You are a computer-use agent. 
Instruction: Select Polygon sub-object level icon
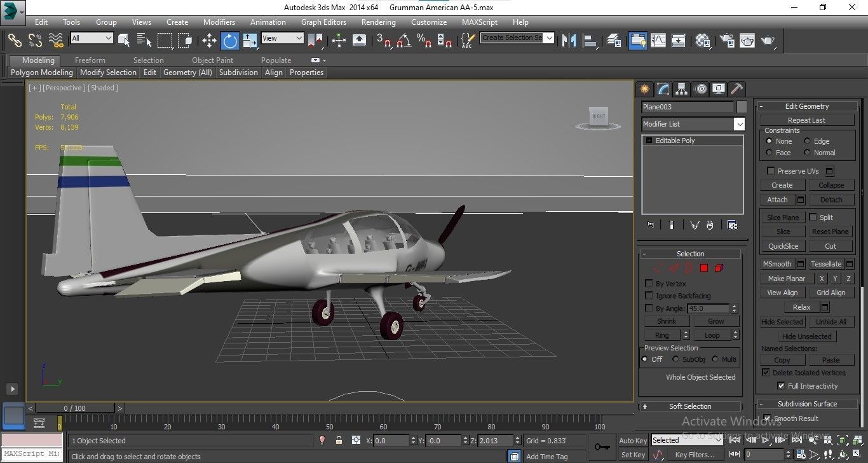click(703, 268)
